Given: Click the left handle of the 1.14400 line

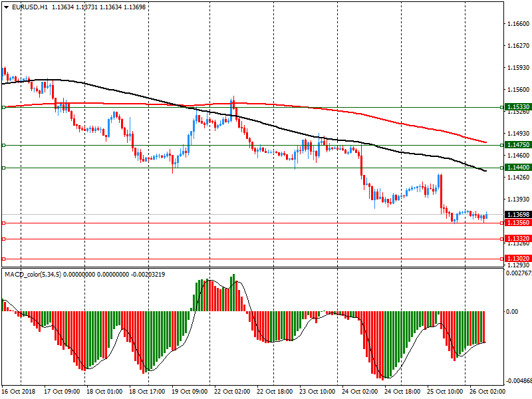Looking at the screenshot, I should click(4, 168).
